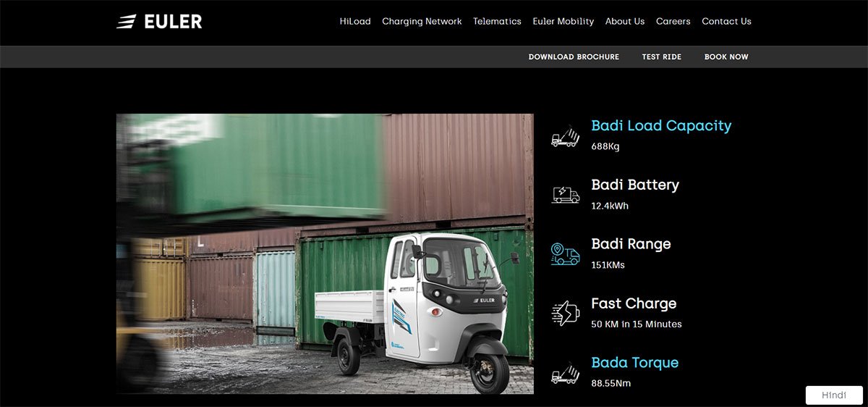
Task: Open the Careers page
Action: [673, 22]
